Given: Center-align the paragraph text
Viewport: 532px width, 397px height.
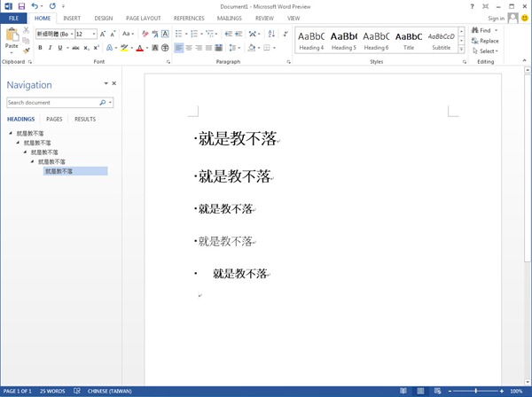Looking at the screenshot, I should coord(188,48).
